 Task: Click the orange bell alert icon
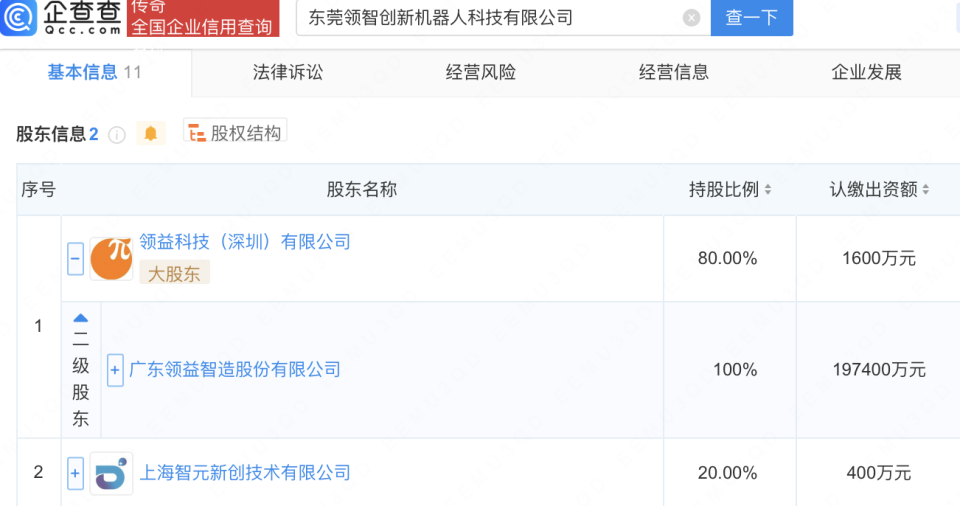[x=151, y=133]
